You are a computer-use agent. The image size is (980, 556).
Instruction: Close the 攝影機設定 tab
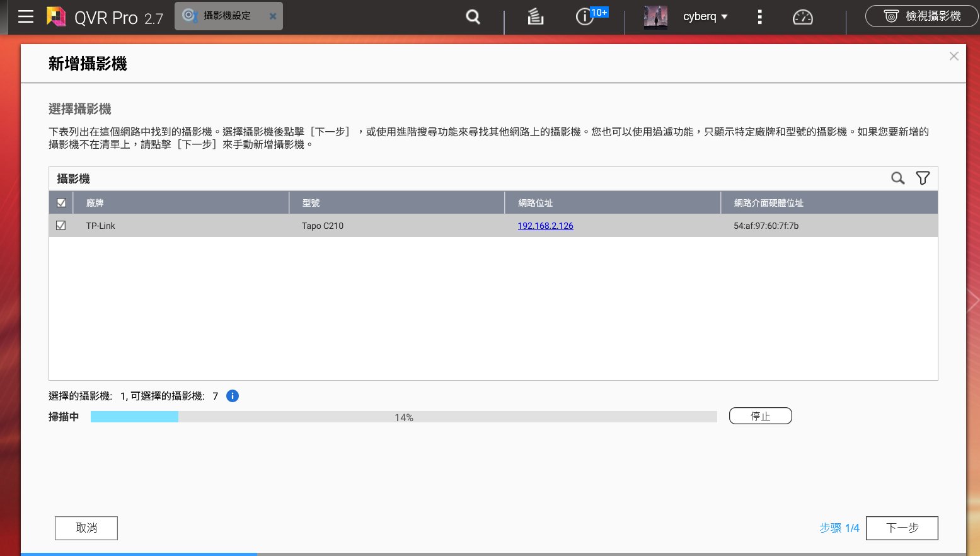pyautogui.click(x=273, y=16)
